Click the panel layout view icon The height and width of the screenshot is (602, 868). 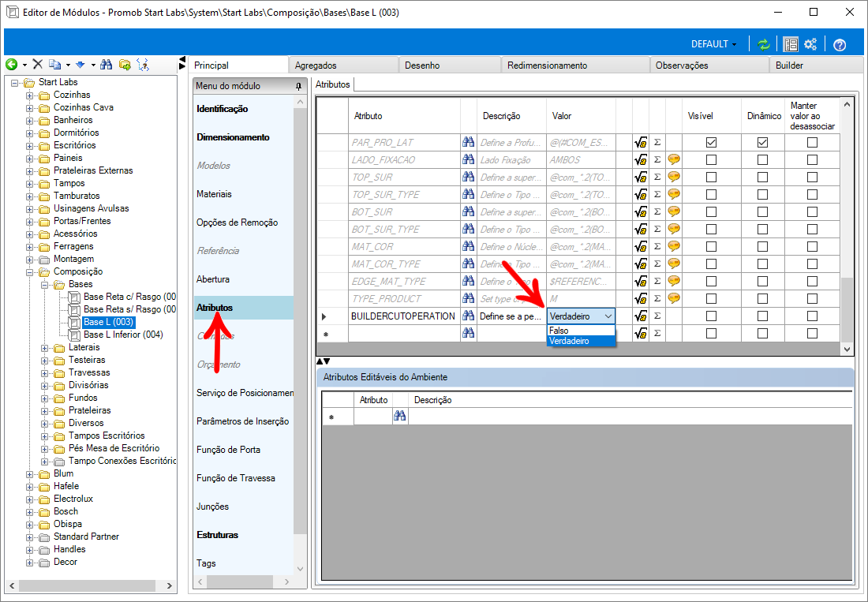[791, 44]
